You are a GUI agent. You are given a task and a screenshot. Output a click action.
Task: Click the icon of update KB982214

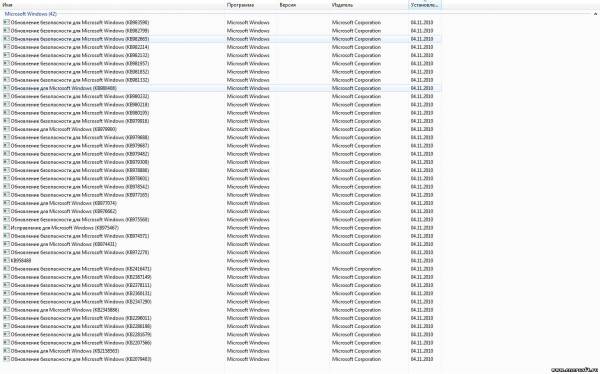tap(6, 47)
